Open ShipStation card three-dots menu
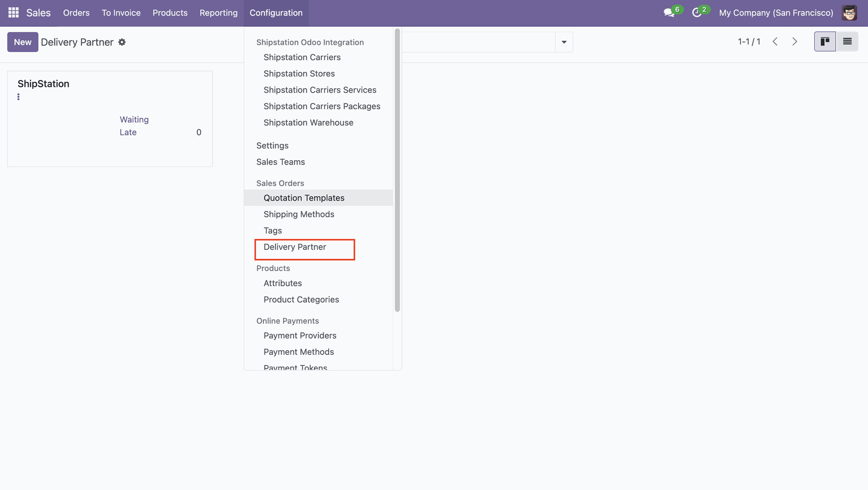This screenshot has width=868, height=490. 19,97
